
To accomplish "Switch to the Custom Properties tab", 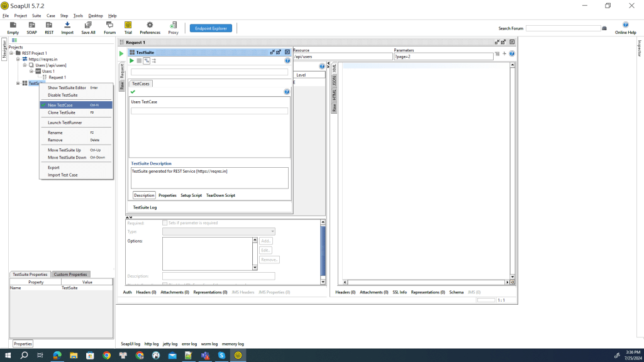I will [x=70, y=275].
